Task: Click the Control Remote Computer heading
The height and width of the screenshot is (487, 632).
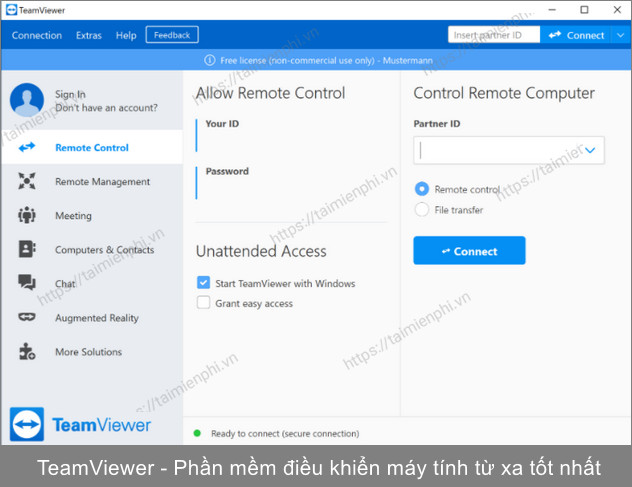Action: coord(504,93)
